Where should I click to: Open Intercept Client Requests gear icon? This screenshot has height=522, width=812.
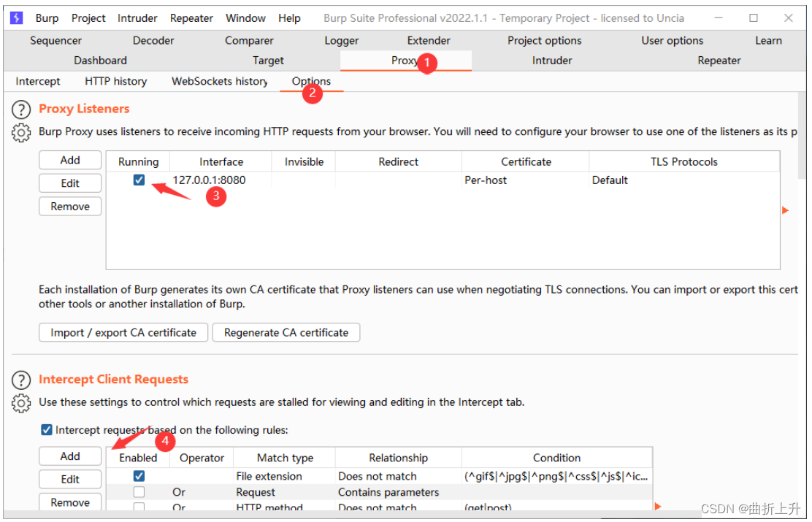(21, 404)
